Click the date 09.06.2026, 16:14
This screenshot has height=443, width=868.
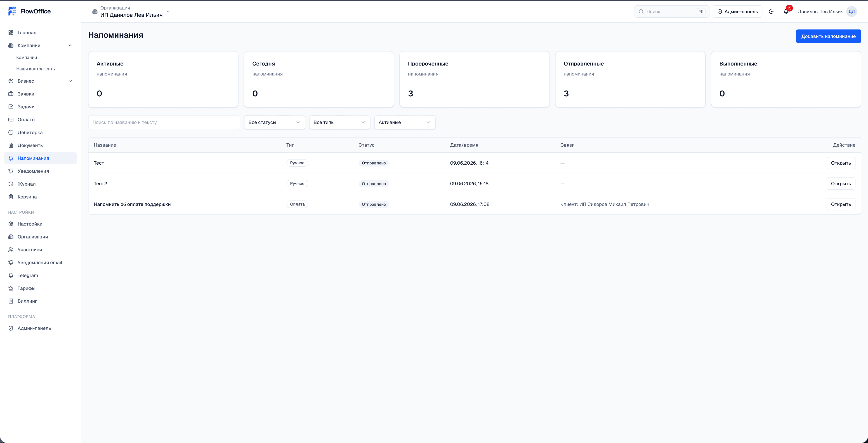pyautogui.click(x=469, y=163)
